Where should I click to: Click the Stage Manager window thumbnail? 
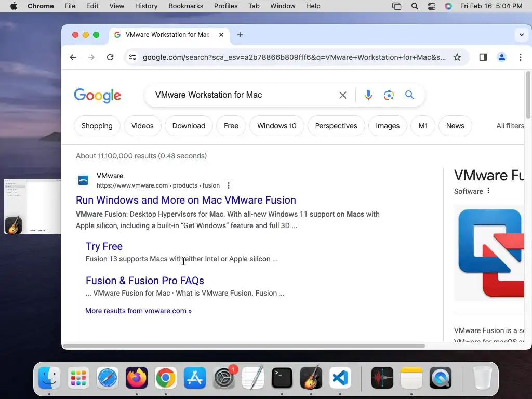33,206
